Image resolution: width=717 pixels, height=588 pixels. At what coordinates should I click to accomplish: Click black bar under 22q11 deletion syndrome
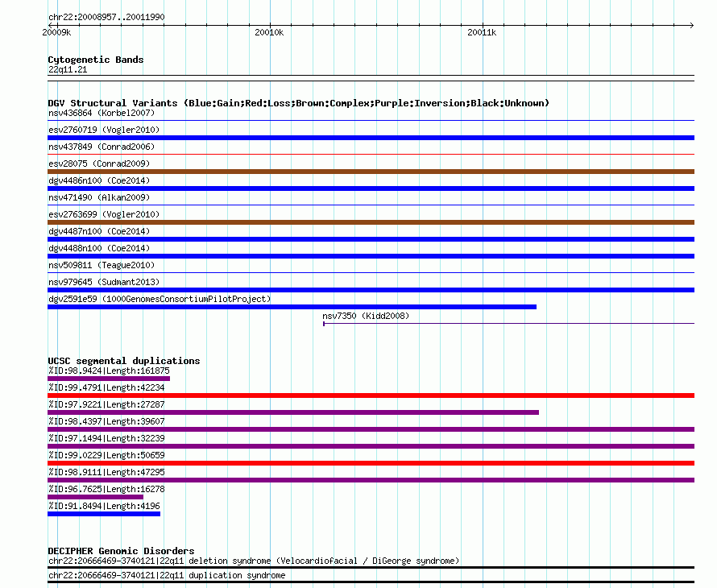[x=371, y=567]
